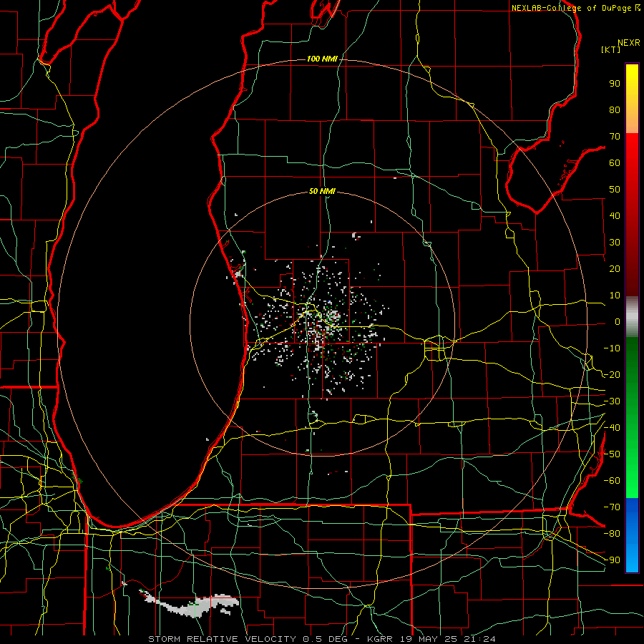Click the -20 value on the velocity scale

[x=612, y=375]
